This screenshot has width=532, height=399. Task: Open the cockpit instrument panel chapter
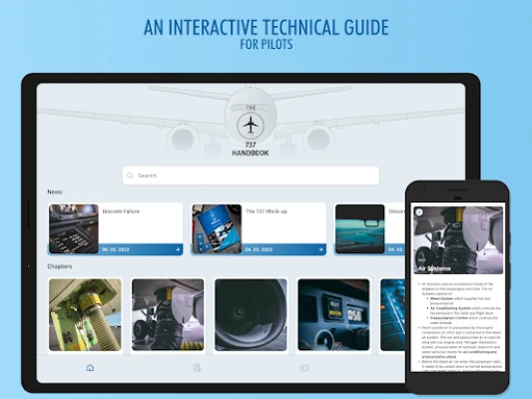tap(333, 315)
